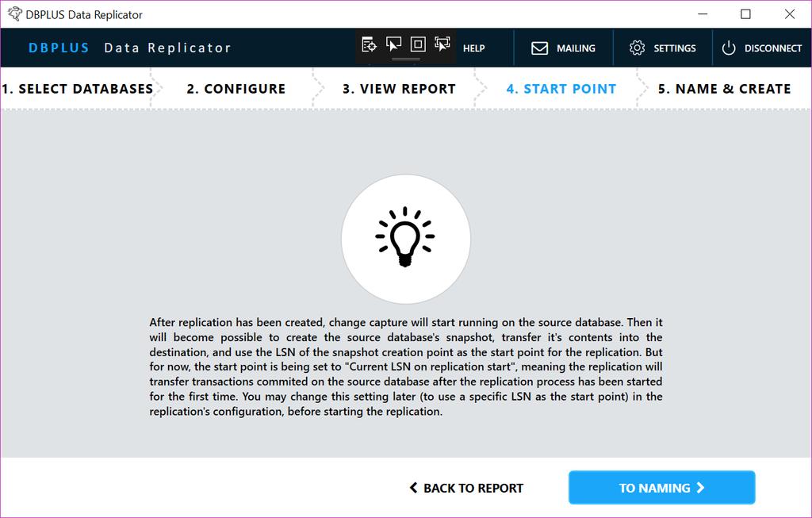The width and height of the screenshot is (812, 518).
Task: Click the DISCONNECT power icon
Action: click(x=729, y=48)
